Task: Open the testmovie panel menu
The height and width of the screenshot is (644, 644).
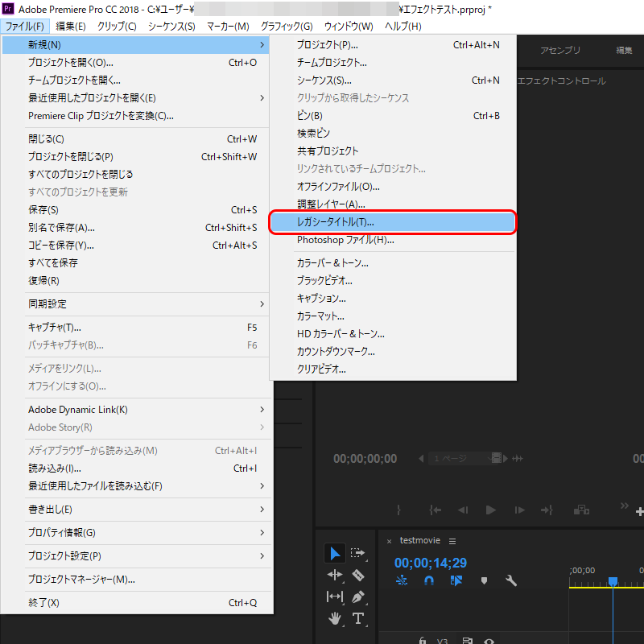Action: coord(452,541)
